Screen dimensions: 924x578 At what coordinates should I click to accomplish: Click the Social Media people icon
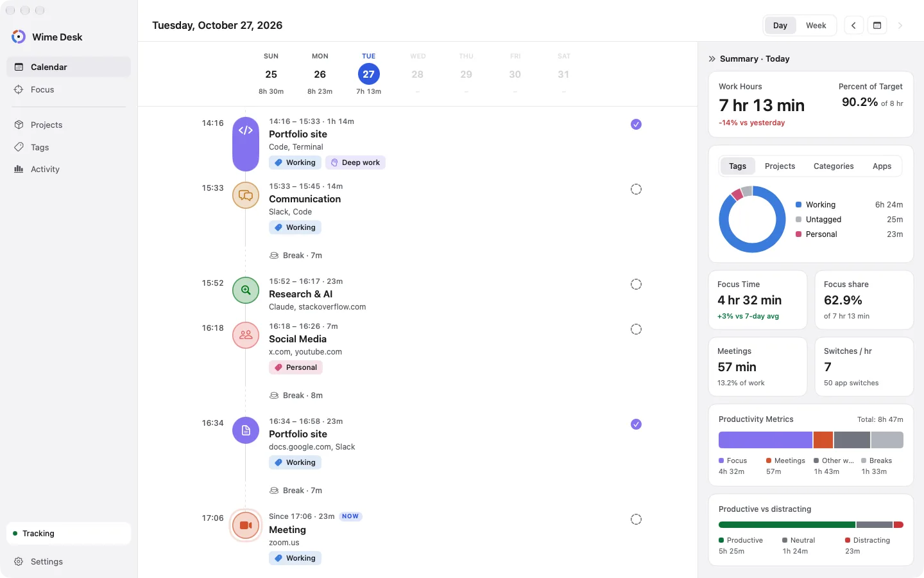246,335
